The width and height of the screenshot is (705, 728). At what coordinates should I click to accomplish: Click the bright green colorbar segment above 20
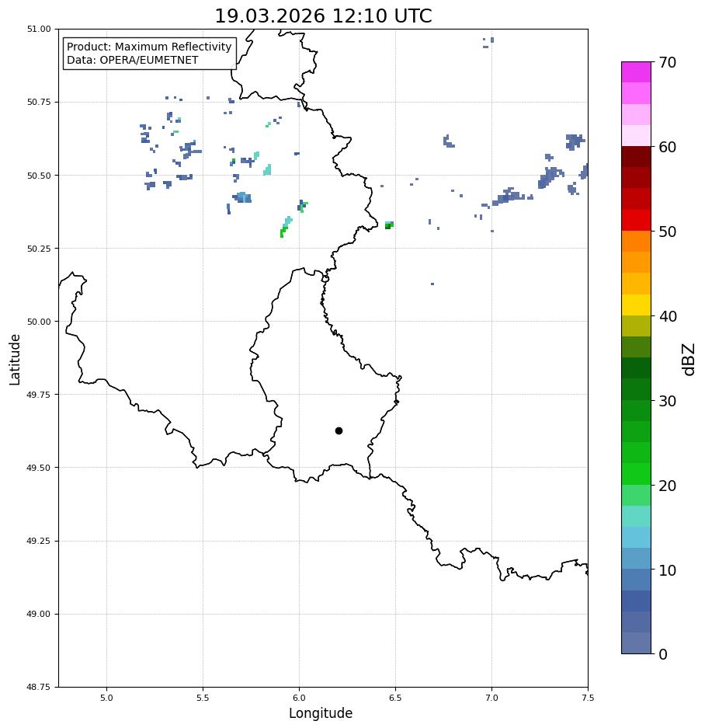[x=637, y=474]
